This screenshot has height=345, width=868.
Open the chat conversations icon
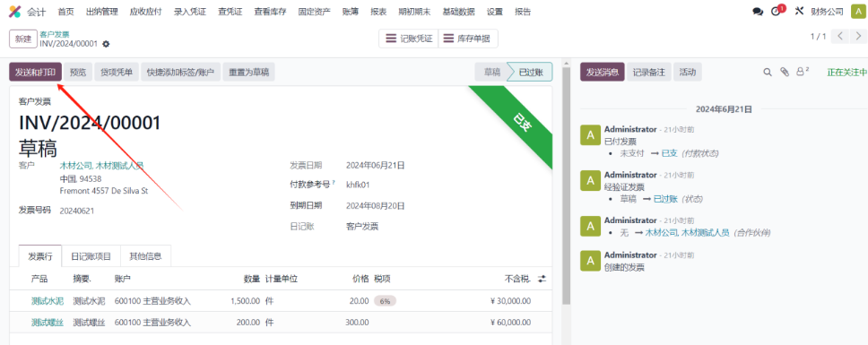tap(758, 12)
